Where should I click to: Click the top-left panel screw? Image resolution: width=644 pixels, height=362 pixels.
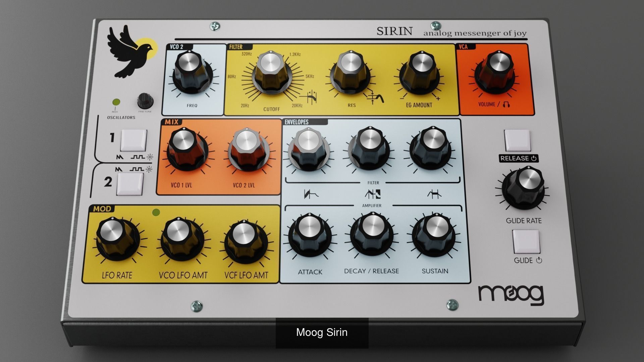pyautogui.click(x=215, y=26)
